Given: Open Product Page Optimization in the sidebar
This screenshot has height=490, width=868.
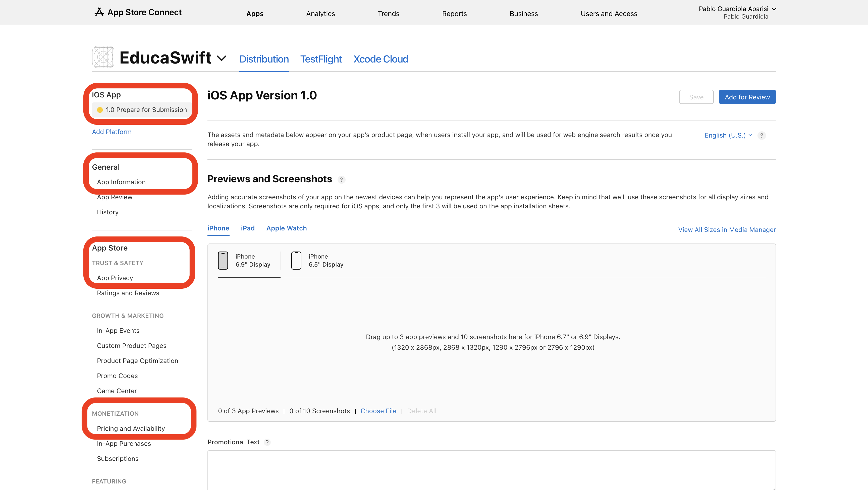Looking at the screenshot, I should pos(137,361).
